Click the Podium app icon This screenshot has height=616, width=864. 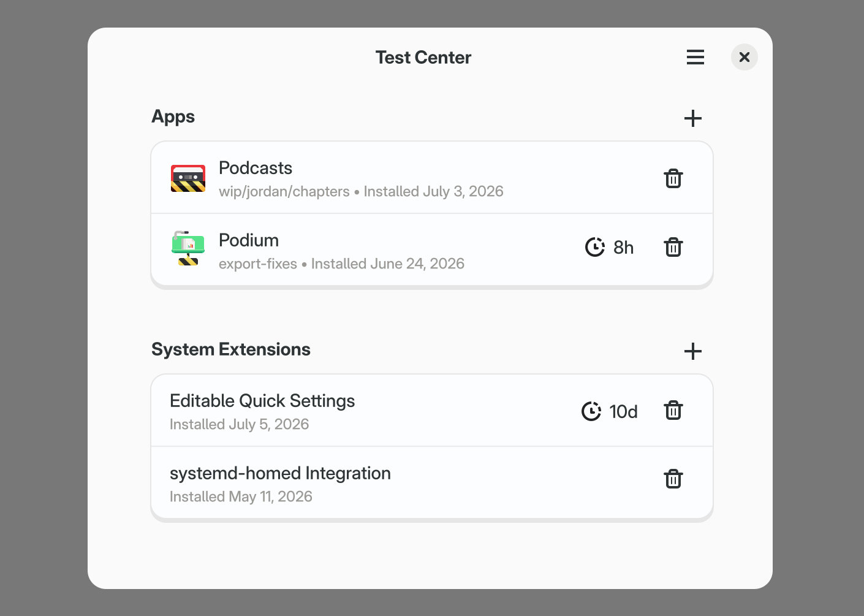click(x=188, y=248)
